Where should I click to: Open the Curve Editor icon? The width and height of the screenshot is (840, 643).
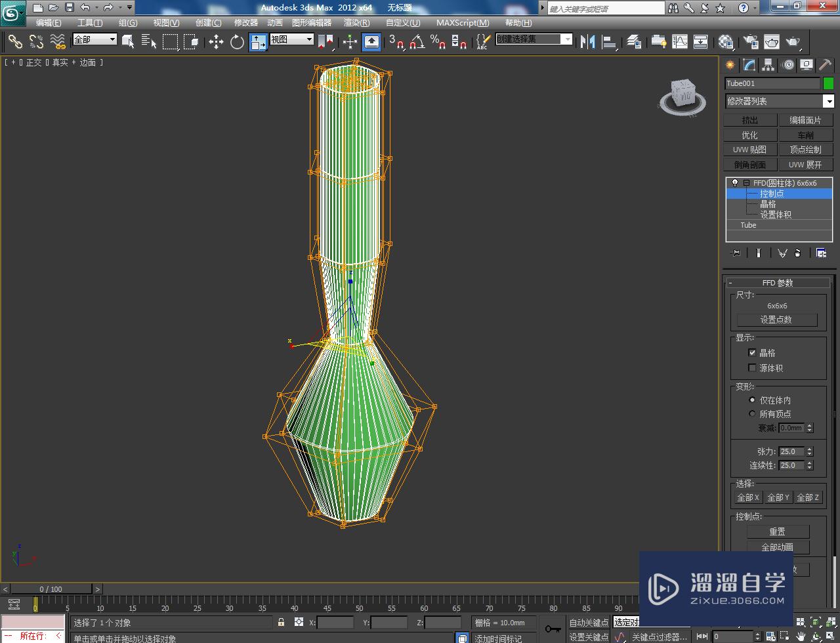680,42
